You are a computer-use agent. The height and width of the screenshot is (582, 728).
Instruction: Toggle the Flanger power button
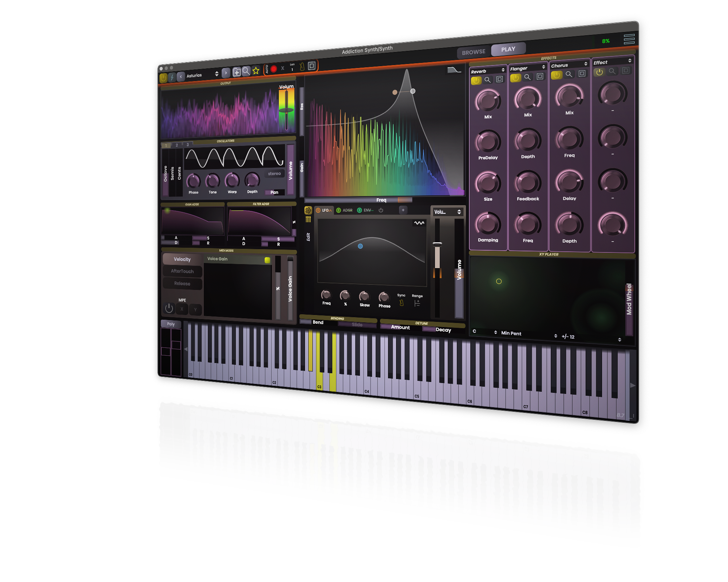[x=515, y=78]
